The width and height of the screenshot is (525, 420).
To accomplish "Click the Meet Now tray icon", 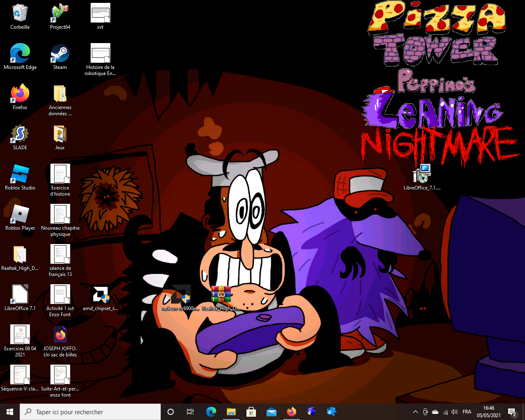I will point(425,412).
